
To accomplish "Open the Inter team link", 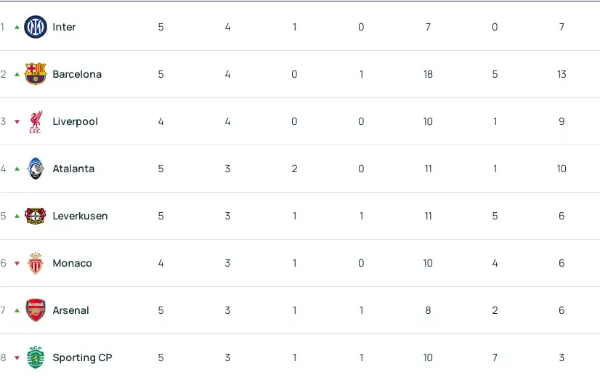I will pyautogui.click(x=64, y=27).
